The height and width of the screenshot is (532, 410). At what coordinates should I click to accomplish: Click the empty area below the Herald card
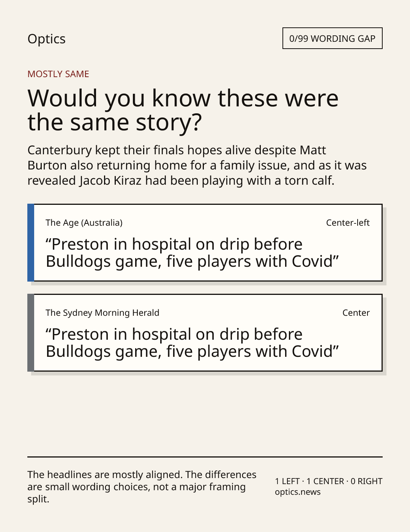point(205,414)
